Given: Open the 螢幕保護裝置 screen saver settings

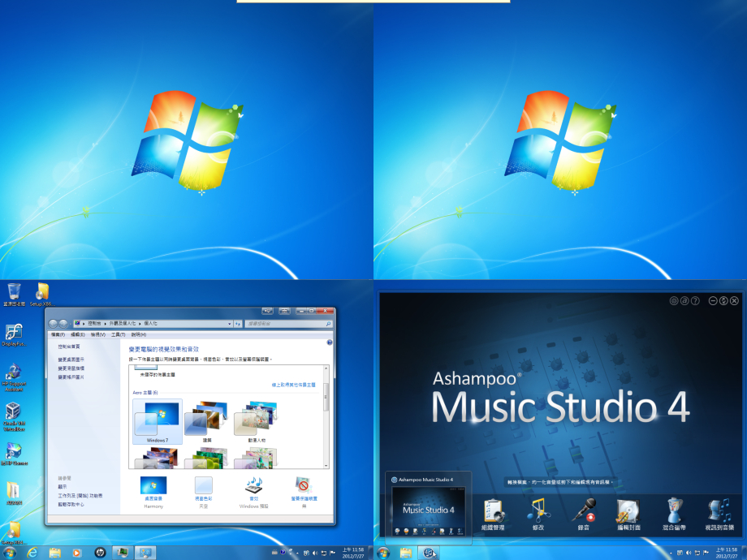Looking at the screenshot, I should [x=304, y=487].
